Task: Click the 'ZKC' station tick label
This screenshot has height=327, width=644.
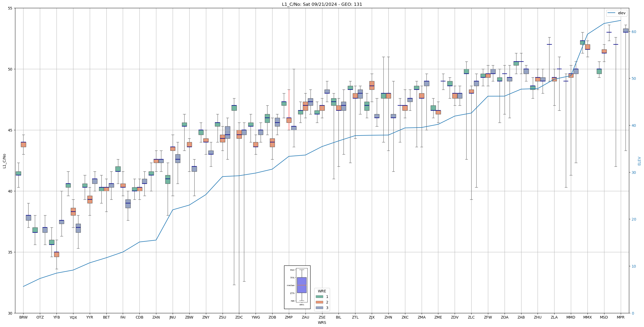Action: (405, 317)
